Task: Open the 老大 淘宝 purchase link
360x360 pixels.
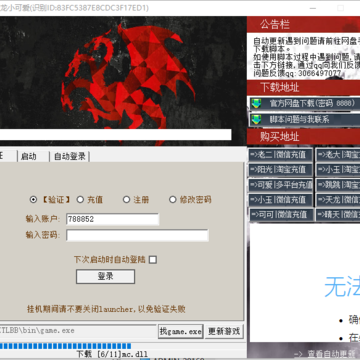Action: [338, 155]
